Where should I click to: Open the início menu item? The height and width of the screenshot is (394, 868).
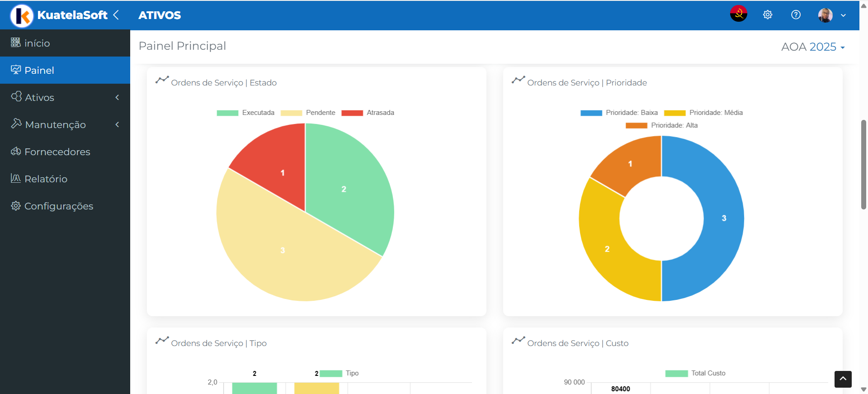click(x=37, y=43)
